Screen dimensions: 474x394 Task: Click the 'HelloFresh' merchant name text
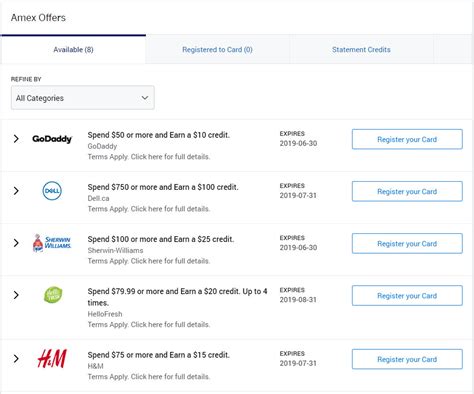(x=105, y=314)
